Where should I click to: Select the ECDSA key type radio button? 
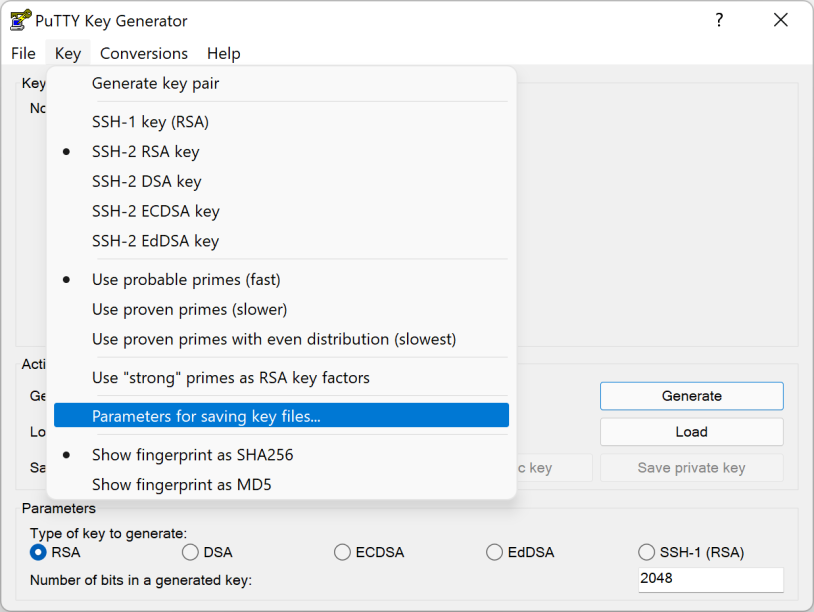(342, 552)
